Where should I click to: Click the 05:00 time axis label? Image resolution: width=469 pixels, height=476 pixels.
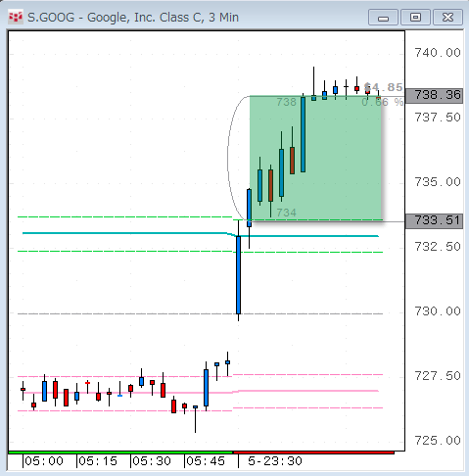point(44,461)
